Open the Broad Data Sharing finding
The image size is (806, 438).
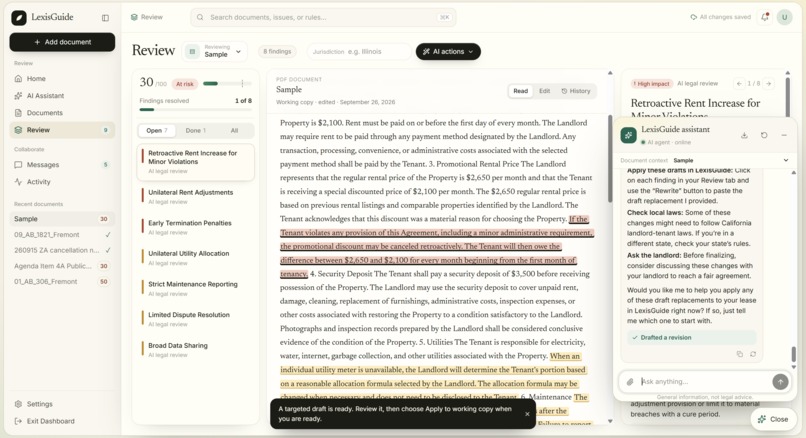click(195, 350)
